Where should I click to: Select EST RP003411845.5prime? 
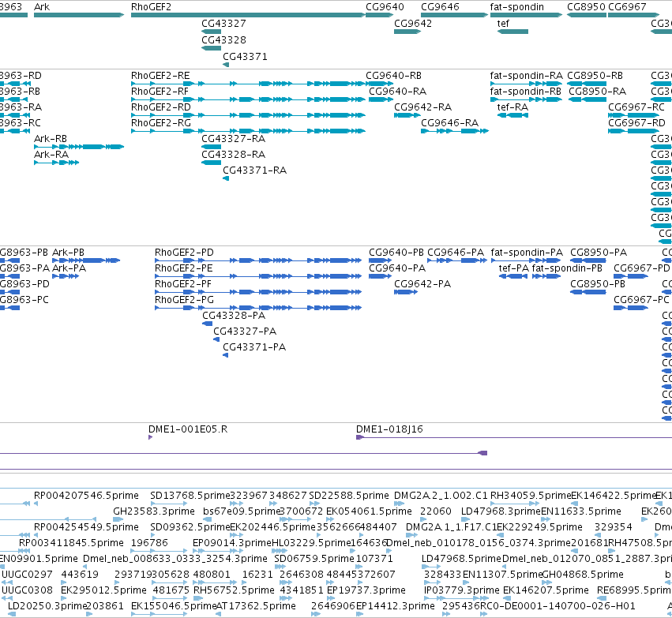point(71,543)
